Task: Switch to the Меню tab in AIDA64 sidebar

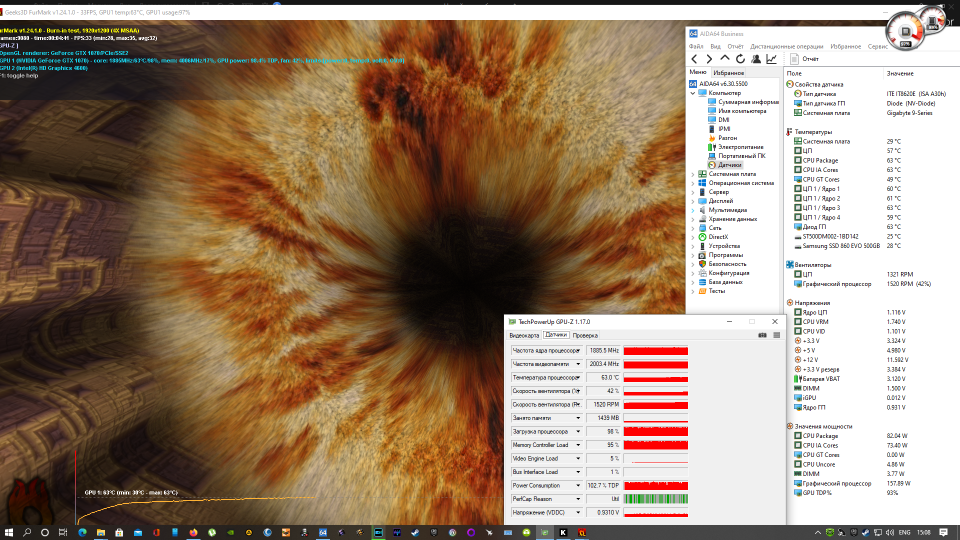Action: [698, 72]
